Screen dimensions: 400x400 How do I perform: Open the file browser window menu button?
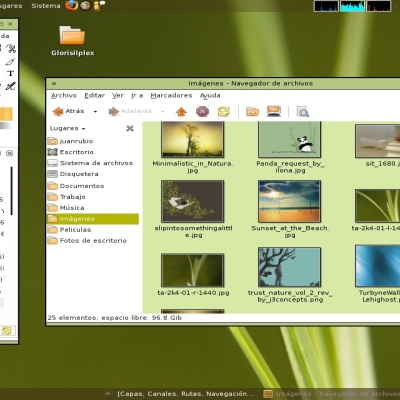click(x=54, y=83)
